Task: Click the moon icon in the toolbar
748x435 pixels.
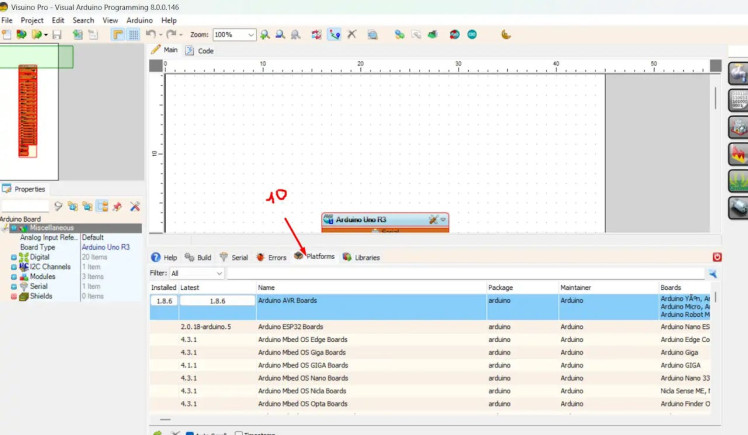Action: pyautogui.click(x=506, y=35)
